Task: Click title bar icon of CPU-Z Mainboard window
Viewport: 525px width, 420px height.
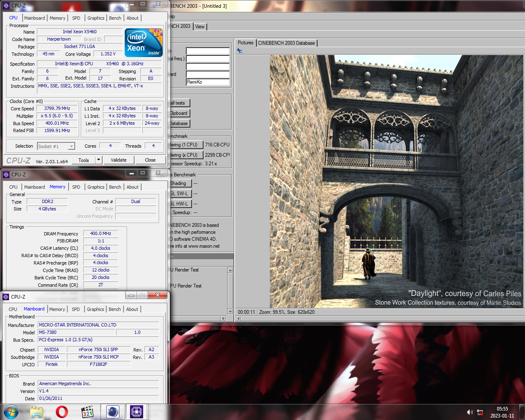Action: pos(6,297)
